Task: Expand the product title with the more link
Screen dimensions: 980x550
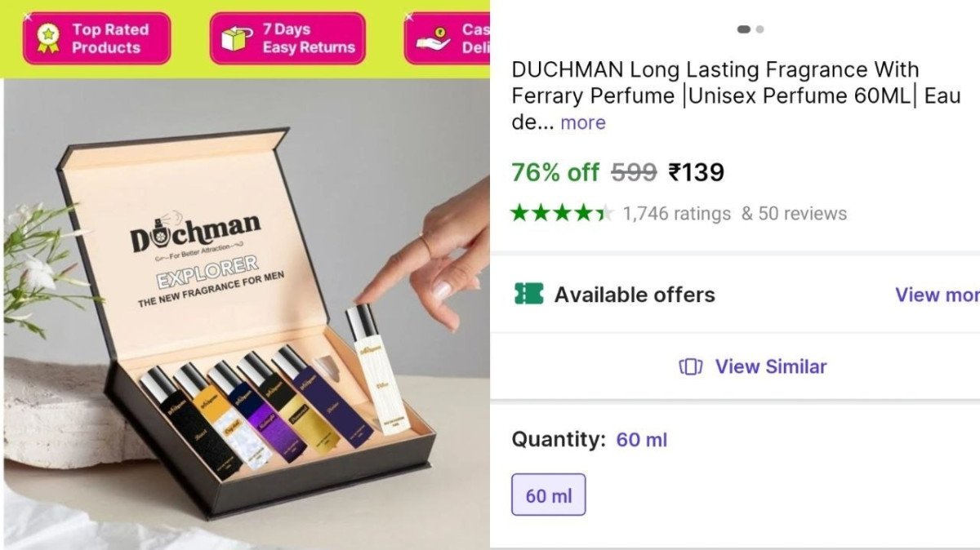Action: (x=582, y=122)
